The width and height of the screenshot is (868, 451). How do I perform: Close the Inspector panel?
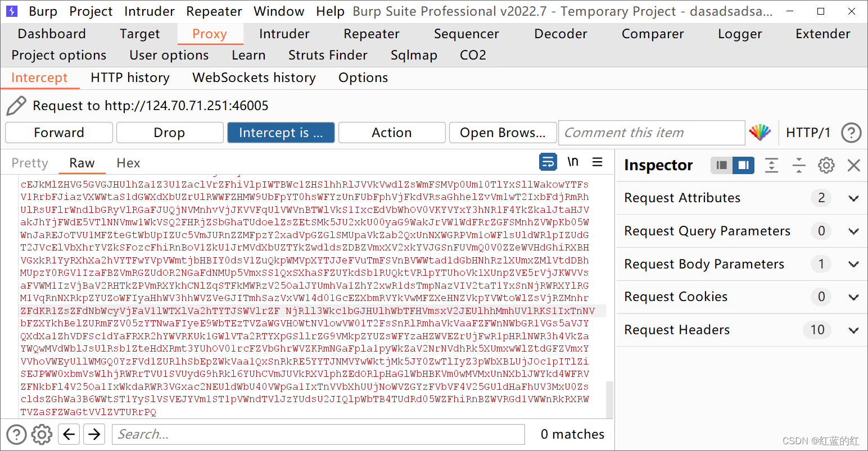[x=853, y=165]
